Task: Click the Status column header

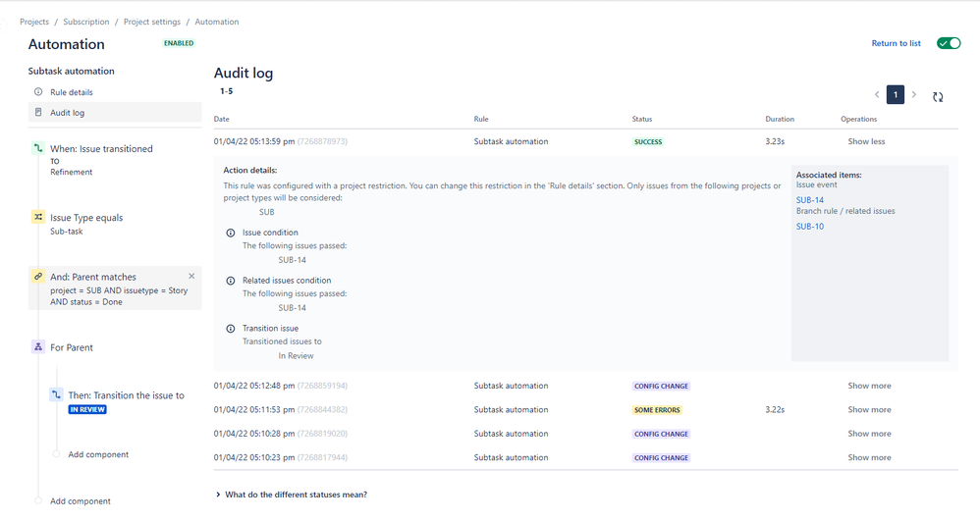Action: click(642, 119)
